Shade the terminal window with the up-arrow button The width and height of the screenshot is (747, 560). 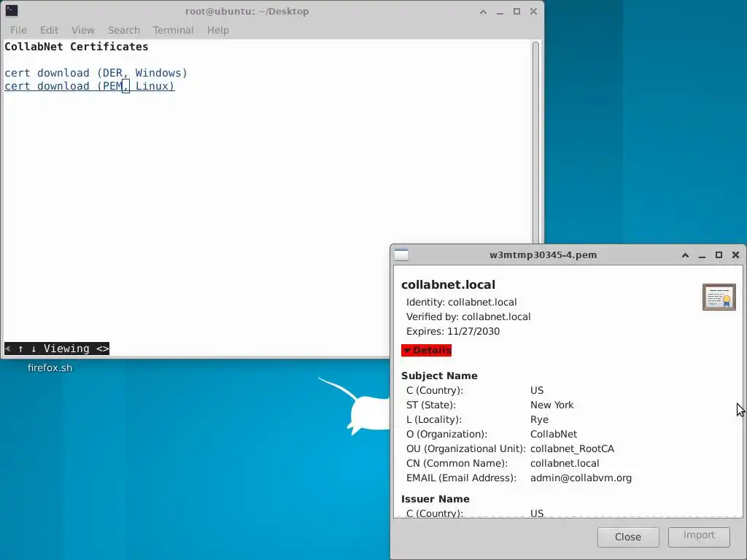click(x=483, y=12)
